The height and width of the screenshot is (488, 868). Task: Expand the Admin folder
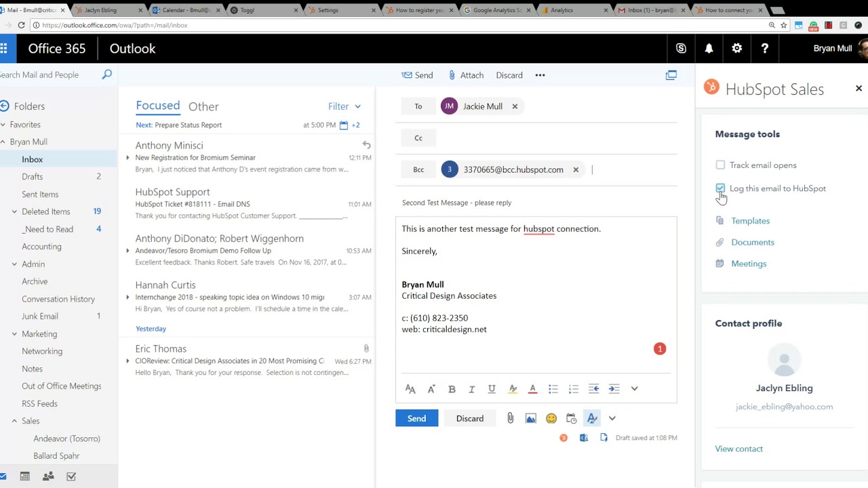click(14, 264)
